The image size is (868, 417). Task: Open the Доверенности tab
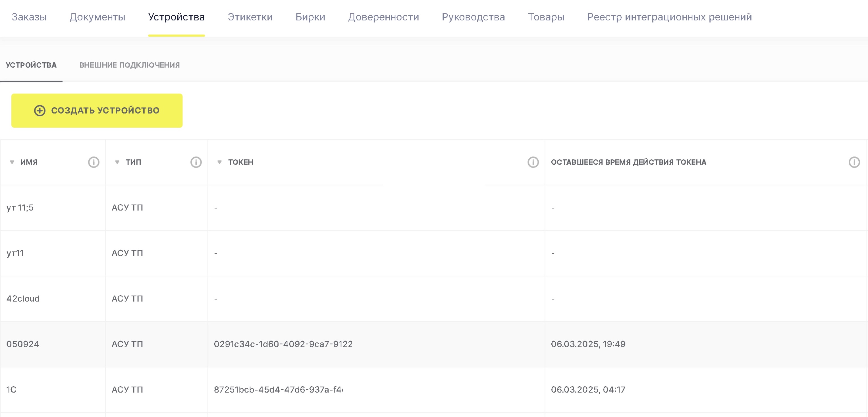[x=383, y=17]
